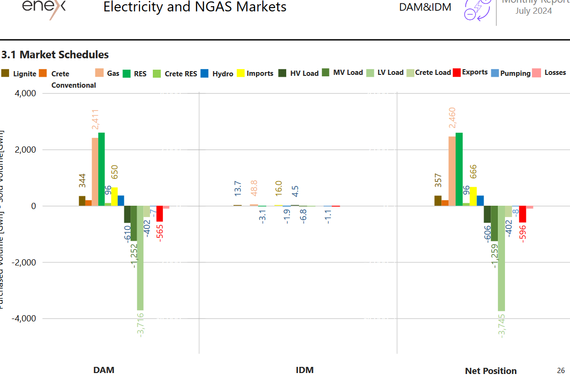Click the yellow Imports bar labeled 666

(473, 196)
